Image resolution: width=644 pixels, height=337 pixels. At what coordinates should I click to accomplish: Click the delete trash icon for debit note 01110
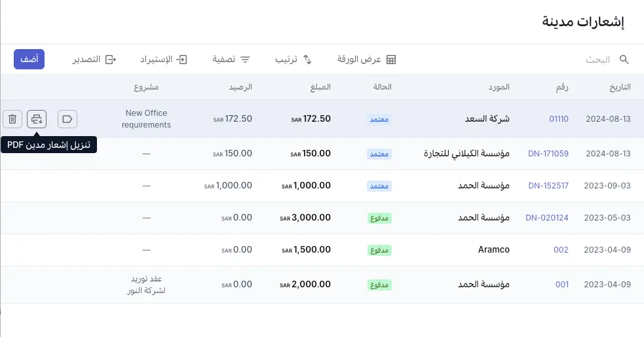[x=12, y=119]
